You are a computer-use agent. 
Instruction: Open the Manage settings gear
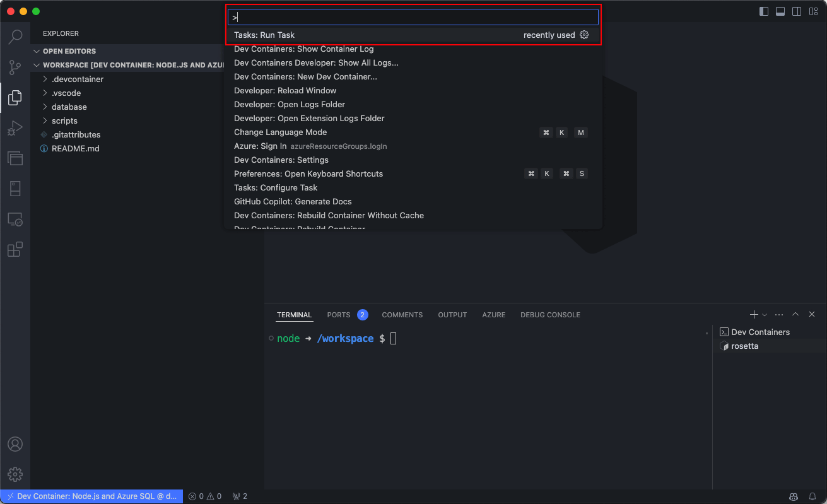[15, 474]
